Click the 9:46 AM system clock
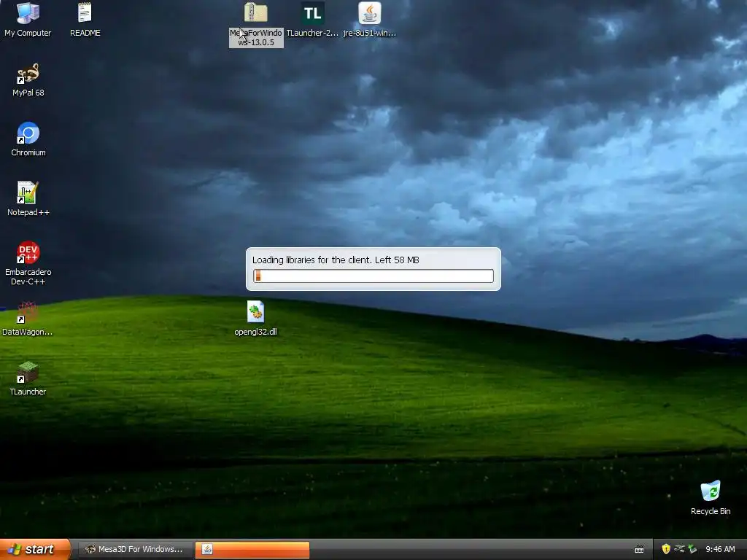747x560 pixels. (720, 549)
